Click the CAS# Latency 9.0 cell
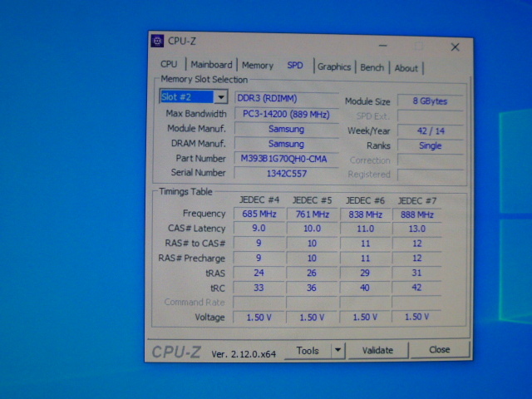The image size is (532, 399). (259, 229)
